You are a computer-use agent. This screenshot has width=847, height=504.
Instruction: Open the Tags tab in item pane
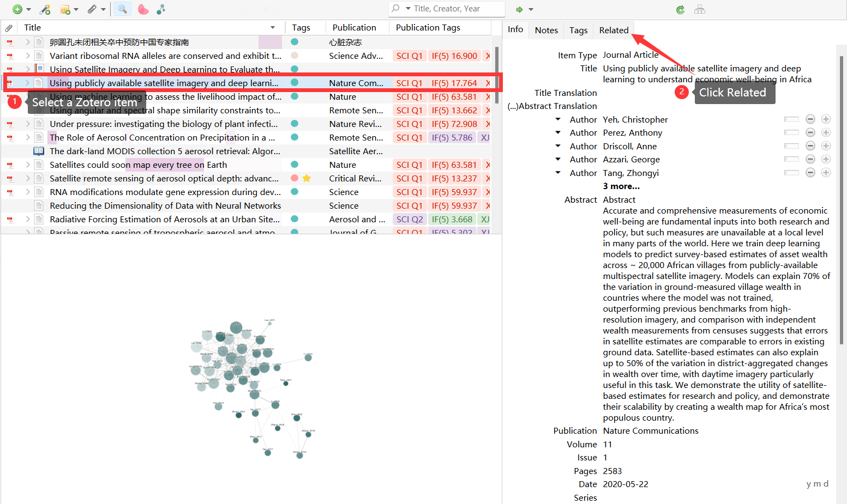pyautogui.click(x=579, y=30)
